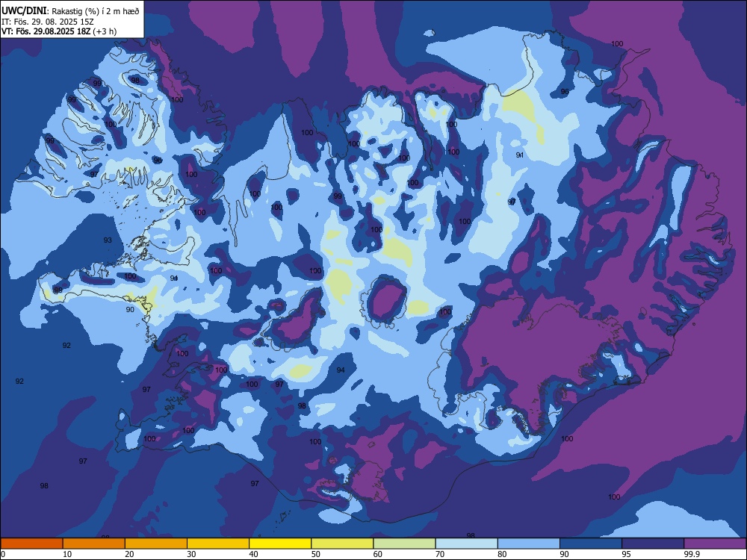Click the "99.9" legend scale value
This screenshot has height=560, width=747.
(x=691, y=554)
